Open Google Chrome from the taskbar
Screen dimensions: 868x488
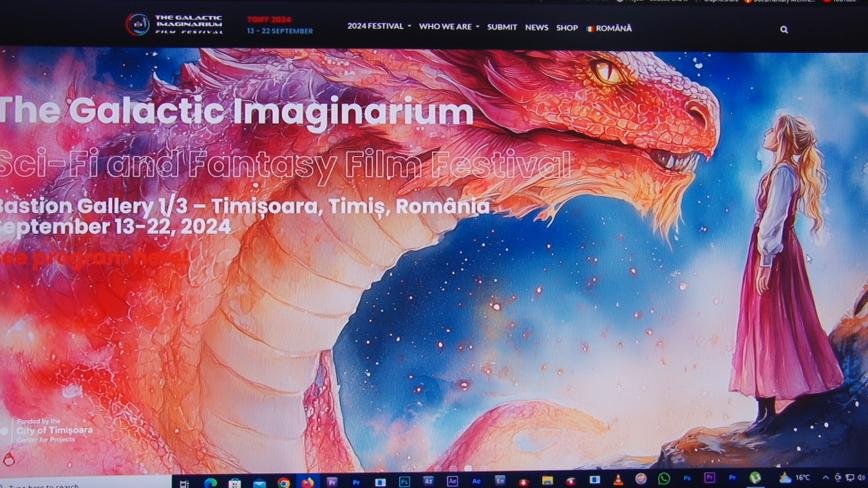(283, 483)
